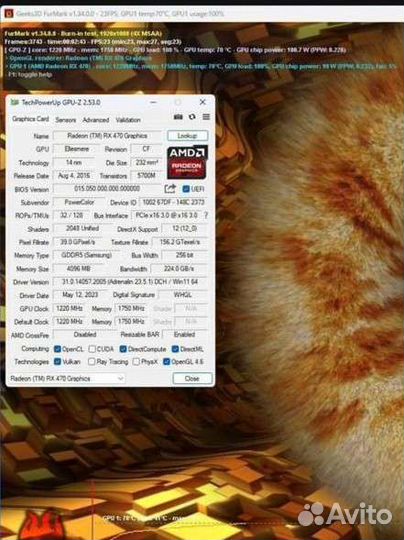
Task: Click the FurMark title bar icon
Action: [9, 13]
